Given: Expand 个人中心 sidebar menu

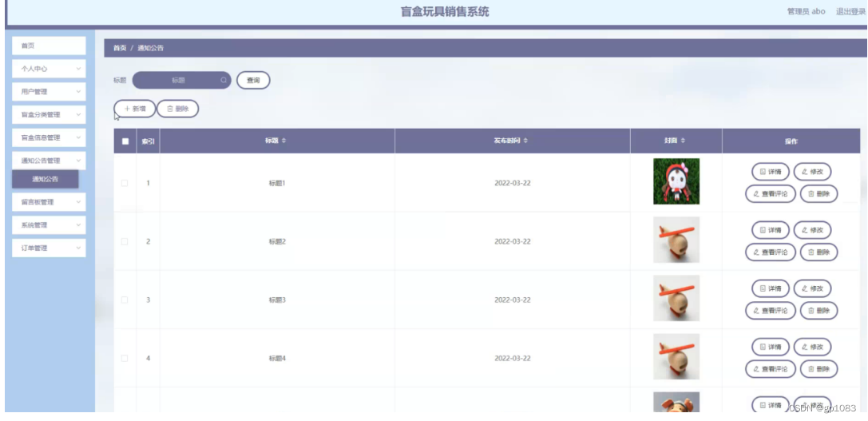Looking at the screenshot, I should (x=49, y=69).
